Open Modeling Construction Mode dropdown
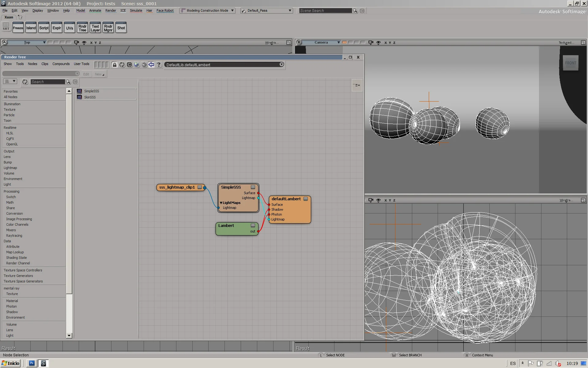Image resolution: width=588 pixels, height=368 pixels. [x=207, y=10]
